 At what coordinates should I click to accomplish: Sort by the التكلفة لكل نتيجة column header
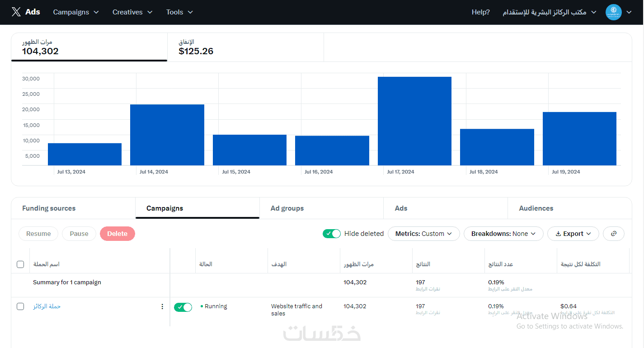(x=581, y=264)
